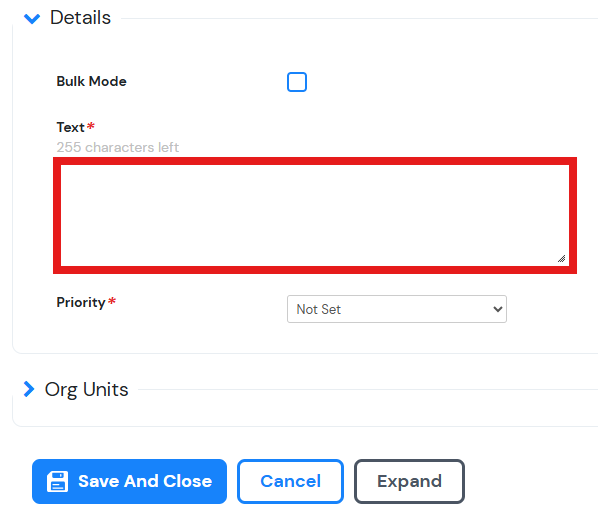Screen dimensions: 598x525
Task: Enable the Bulk Mode checkbox
Action: [297, 82]
